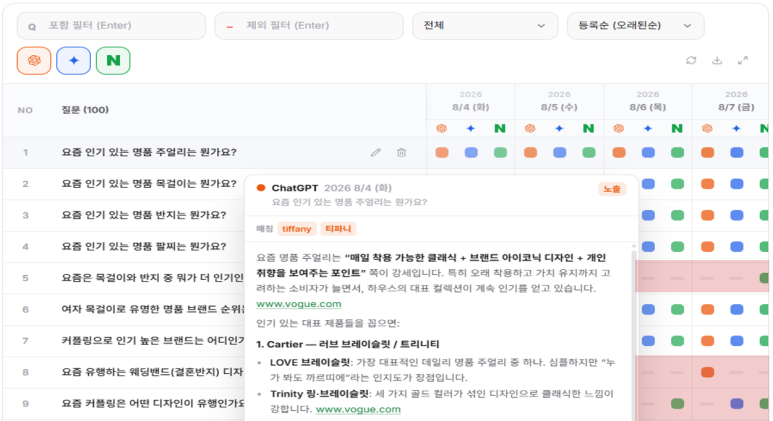Click ChatGPT column icon under 8/4 (화)
Image resolution: width=773 pixels, height=421 pixels.
441,129
